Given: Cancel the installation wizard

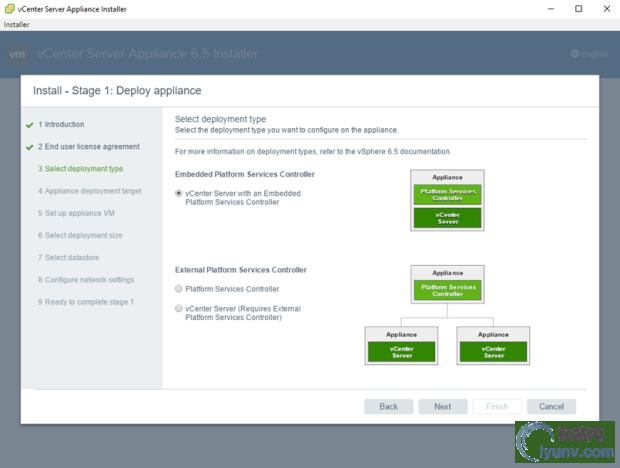Looking at the screenshot, I should click(551, 406).
